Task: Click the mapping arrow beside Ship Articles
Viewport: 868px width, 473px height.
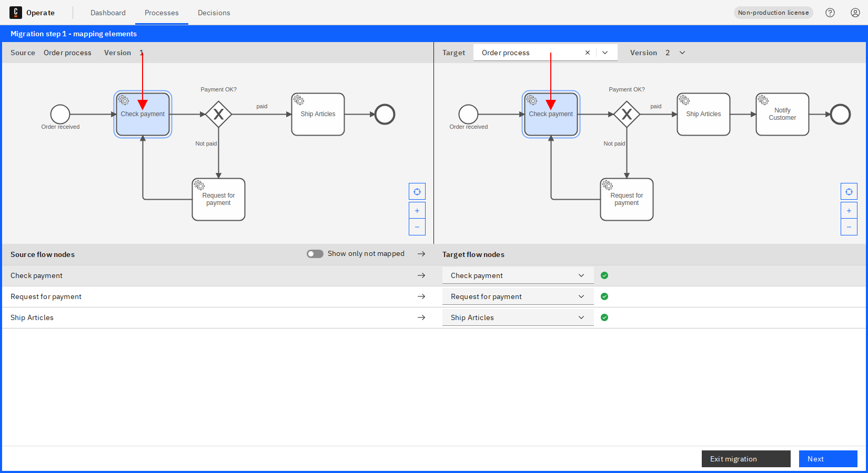Action: [x=421, y=317]
